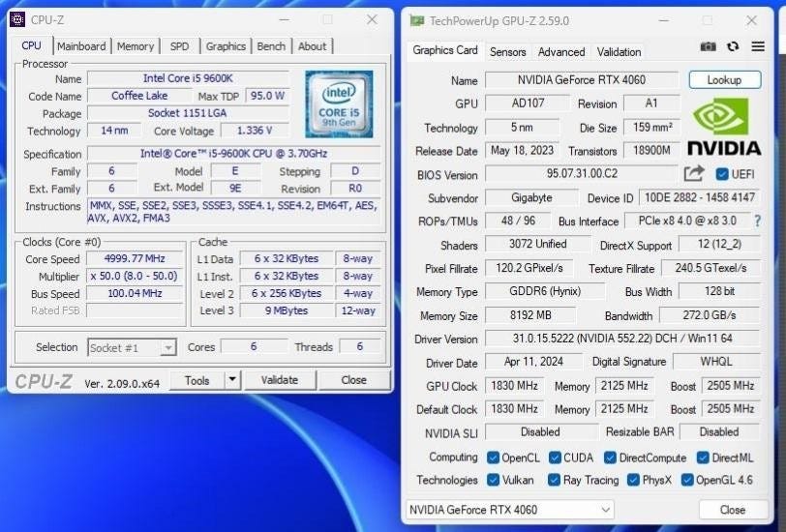Switch to the Mainboard tab
Viewport: 786px width, 532px height.
(x=81, y=46)
